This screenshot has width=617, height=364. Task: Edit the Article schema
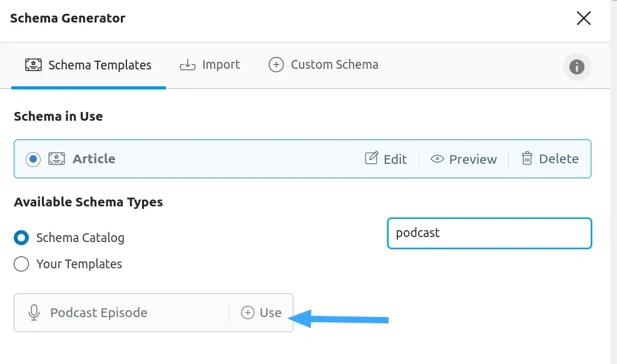[386, 159]
